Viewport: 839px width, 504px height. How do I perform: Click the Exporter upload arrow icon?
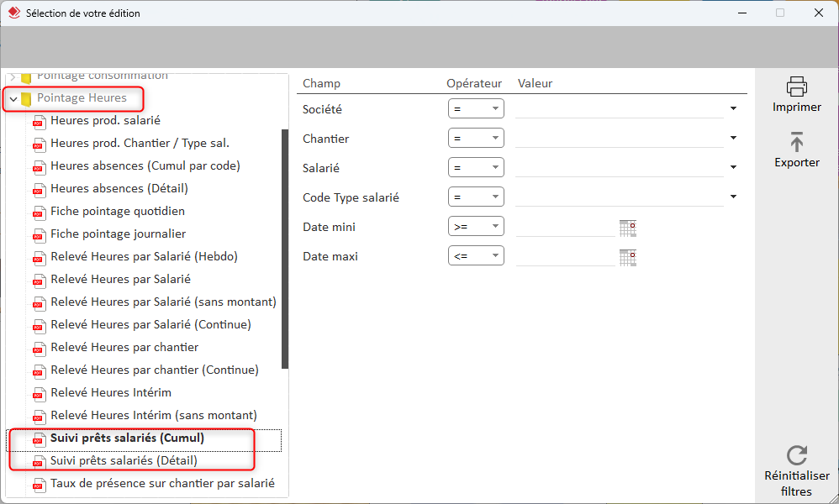coord(796,141)
